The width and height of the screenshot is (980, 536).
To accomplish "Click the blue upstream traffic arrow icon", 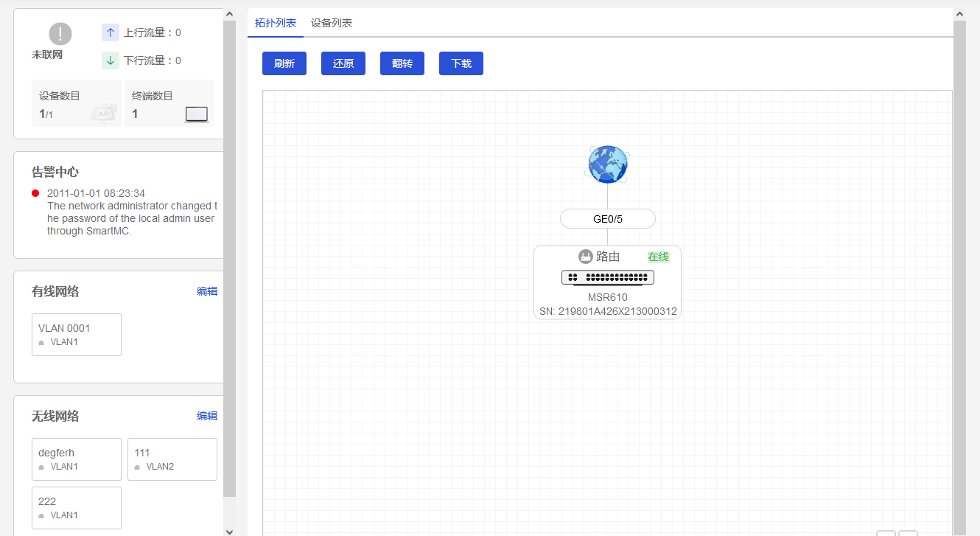I will click(x=111, y=32).
